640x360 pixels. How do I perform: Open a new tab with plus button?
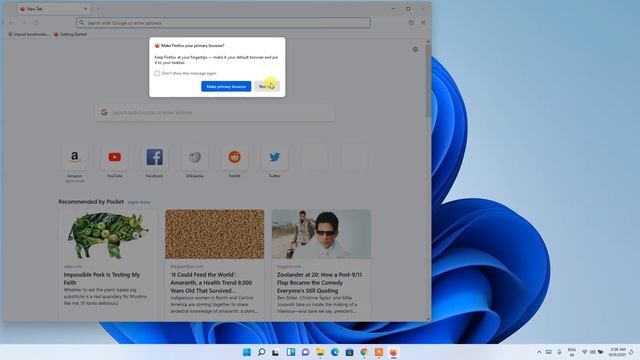point(98,9)
